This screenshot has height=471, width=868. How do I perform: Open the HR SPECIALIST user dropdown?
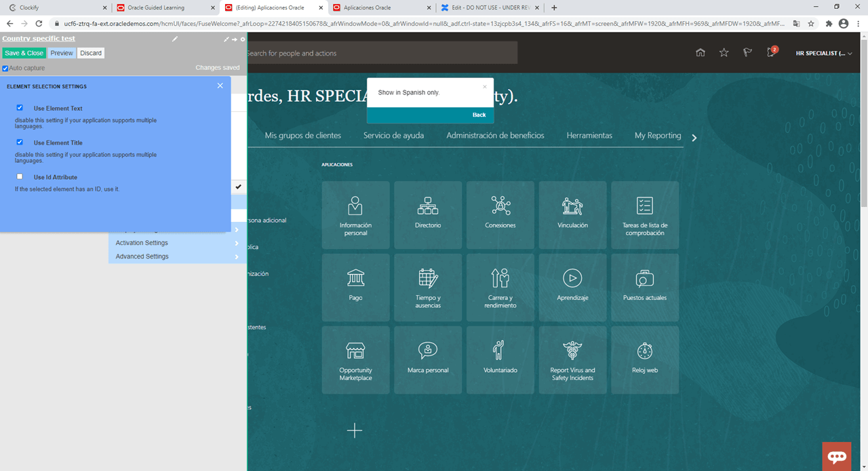coord(823,52)
